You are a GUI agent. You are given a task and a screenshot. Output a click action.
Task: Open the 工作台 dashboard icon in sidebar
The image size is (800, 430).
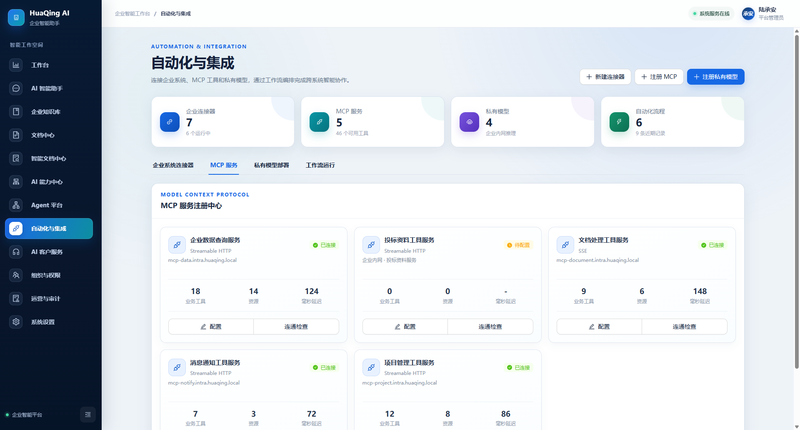pyautogui.click(x=16, y=65)
